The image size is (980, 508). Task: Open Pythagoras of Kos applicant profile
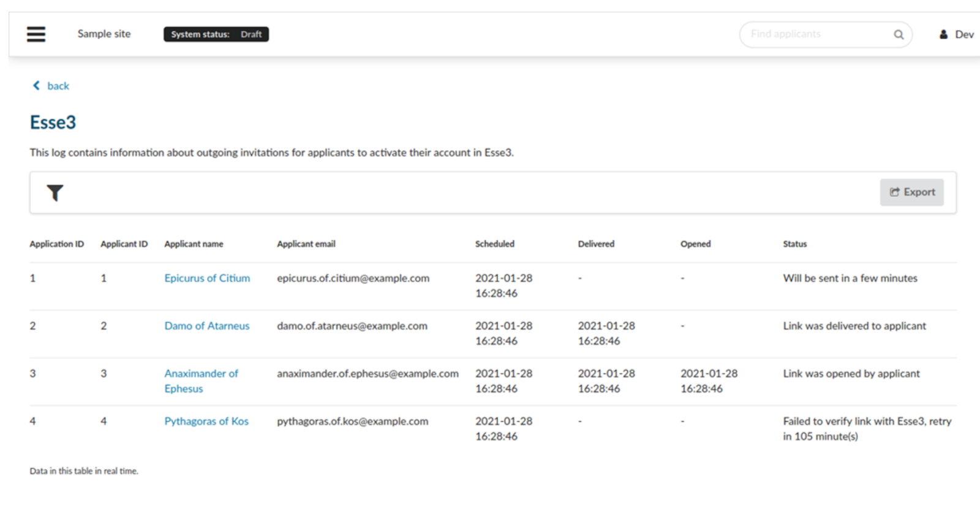[x=206, y=422]
